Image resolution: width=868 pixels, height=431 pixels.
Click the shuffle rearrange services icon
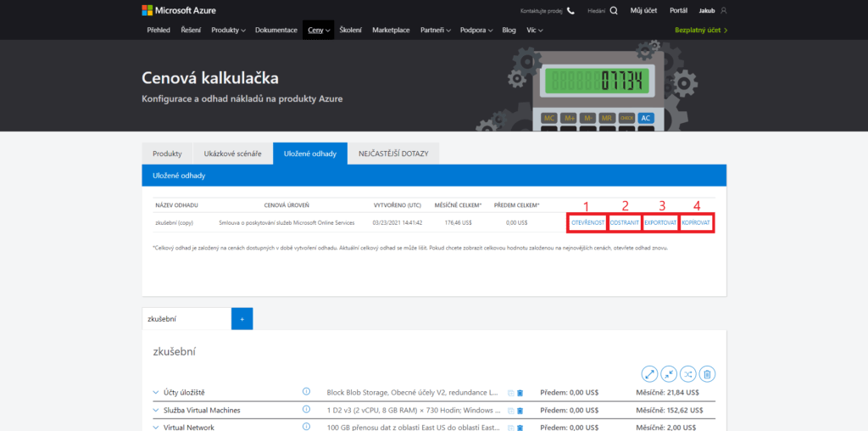point(689,373)
